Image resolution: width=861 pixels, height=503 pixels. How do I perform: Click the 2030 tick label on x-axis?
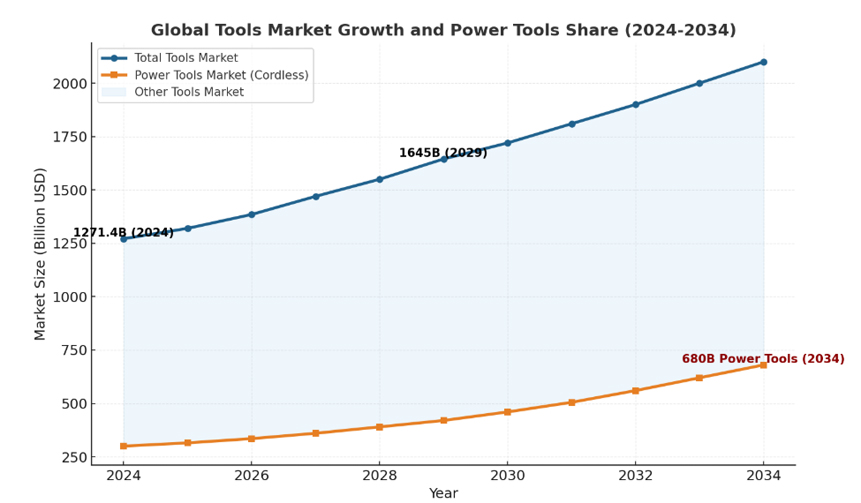(507, 475)
